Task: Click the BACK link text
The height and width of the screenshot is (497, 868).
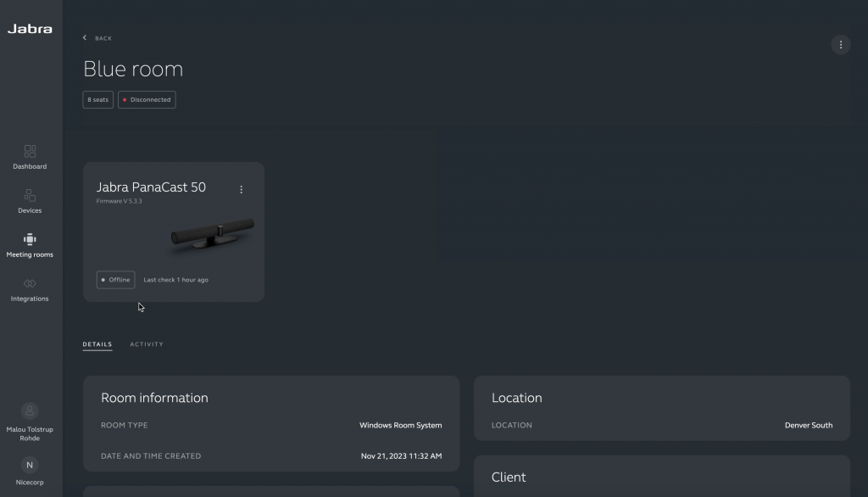Action: point(103,38)
